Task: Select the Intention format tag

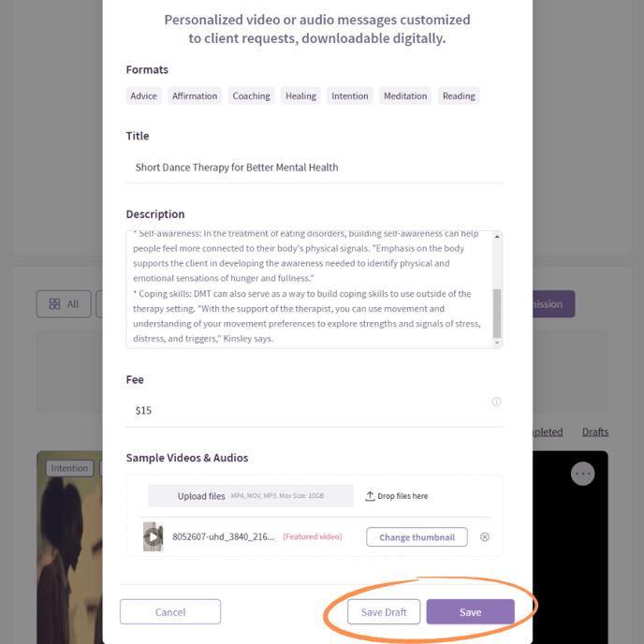Action: pos(349,95)
